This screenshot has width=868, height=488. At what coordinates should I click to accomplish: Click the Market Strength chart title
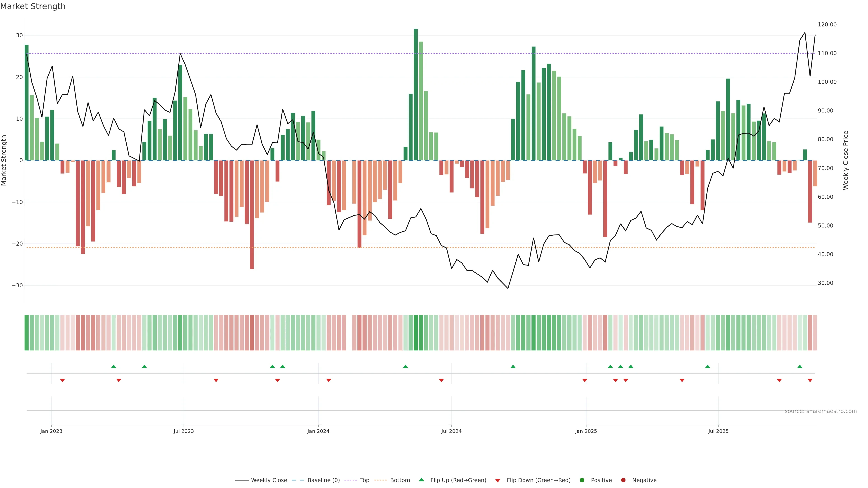tap(33, 6)
